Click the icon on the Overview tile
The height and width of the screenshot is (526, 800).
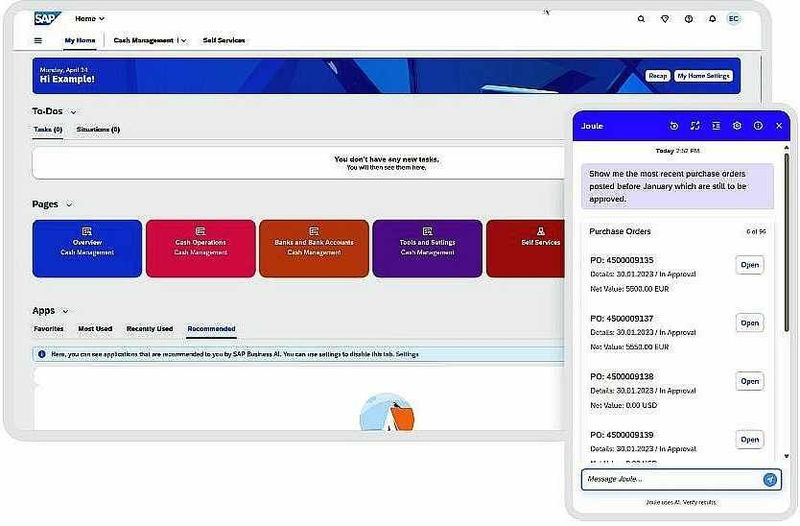[87, 232]
